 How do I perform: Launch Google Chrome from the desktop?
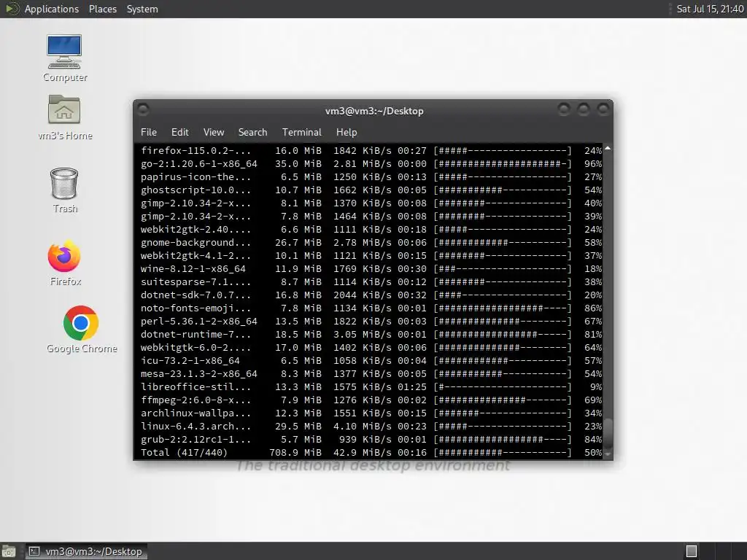82,330
